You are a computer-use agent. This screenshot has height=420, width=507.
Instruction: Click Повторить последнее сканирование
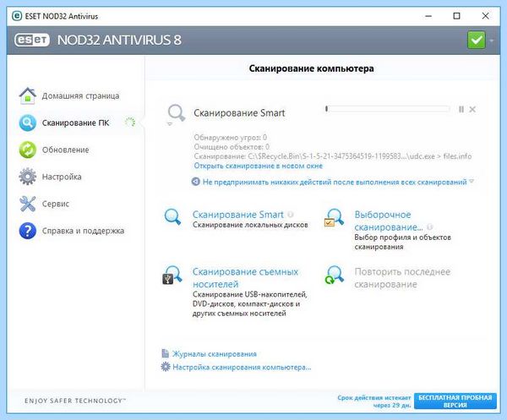point(402,278)
